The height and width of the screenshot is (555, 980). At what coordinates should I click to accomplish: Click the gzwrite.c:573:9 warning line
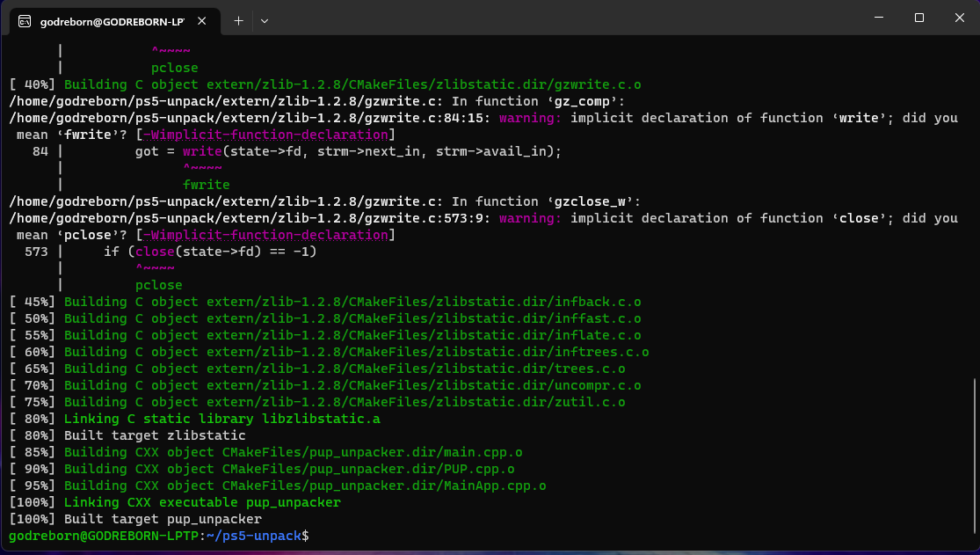483,218
